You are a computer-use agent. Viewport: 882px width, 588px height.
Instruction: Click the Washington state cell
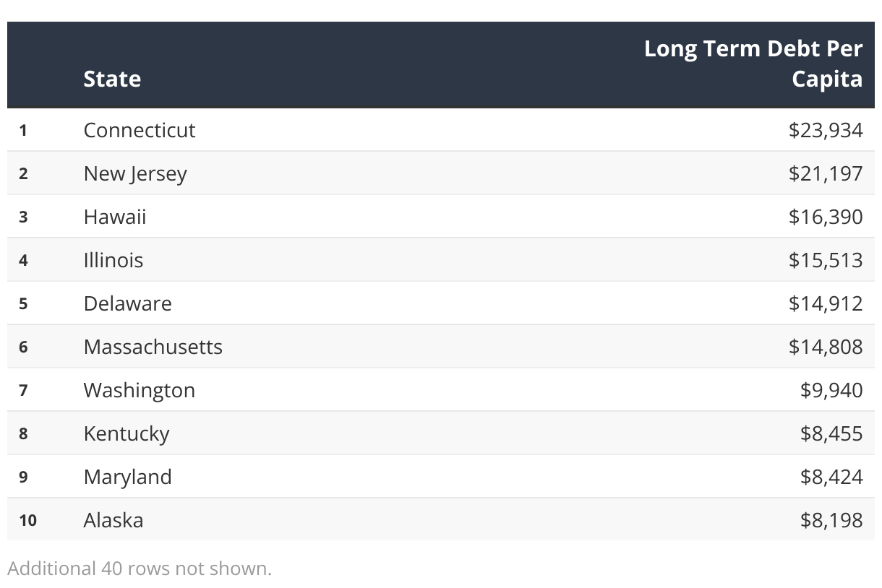(140, 390)
